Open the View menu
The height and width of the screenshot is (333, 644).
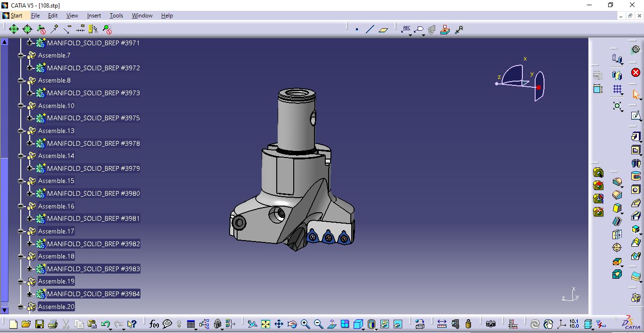(x=72, y=16)
